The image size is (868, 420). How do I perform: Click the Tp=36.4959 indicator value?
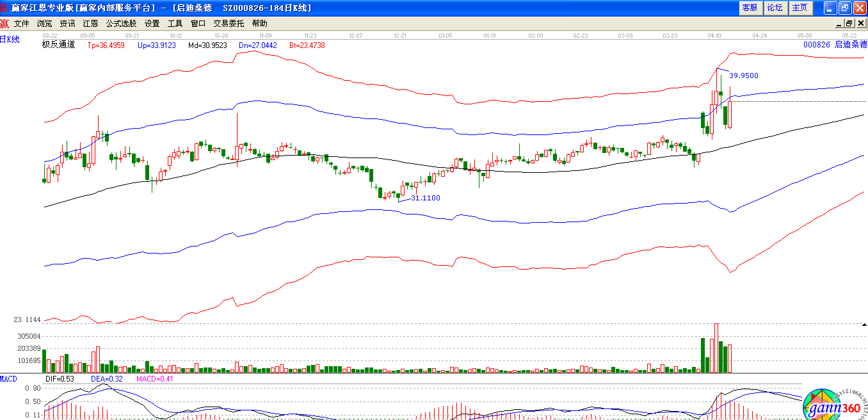106,45
